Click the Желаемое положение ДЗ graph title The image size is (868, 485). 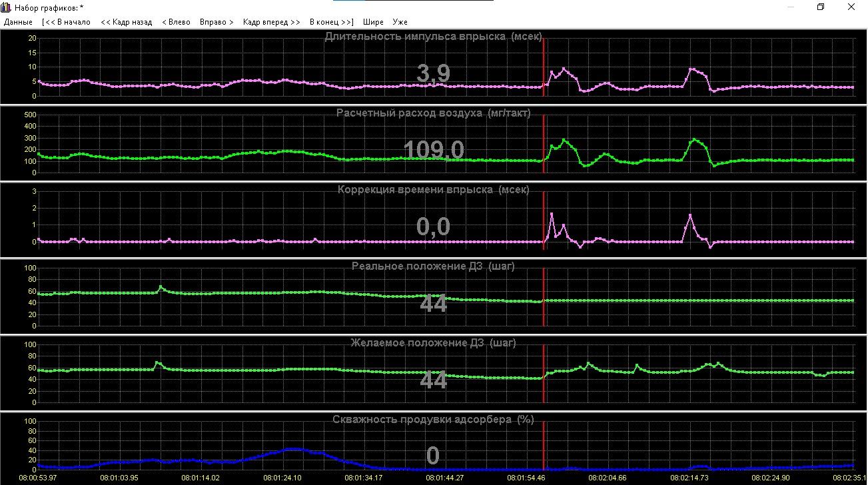click(433, 342)
